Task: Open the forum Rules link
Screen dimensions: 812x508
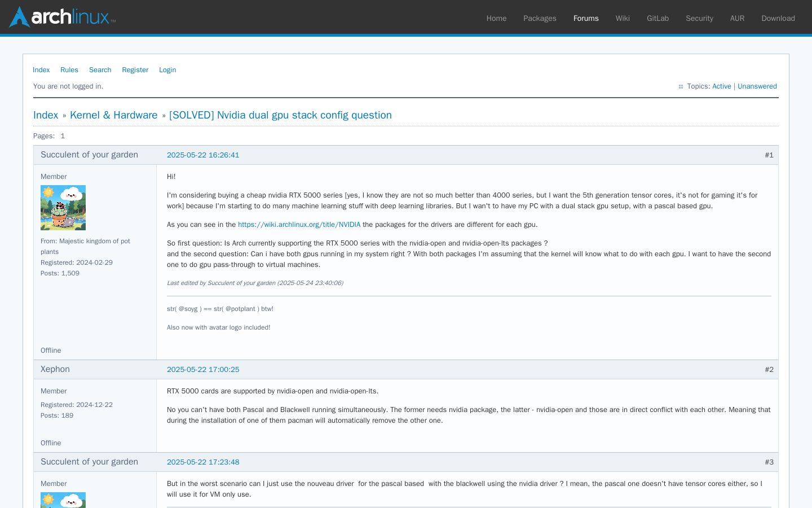Action: 69,70
